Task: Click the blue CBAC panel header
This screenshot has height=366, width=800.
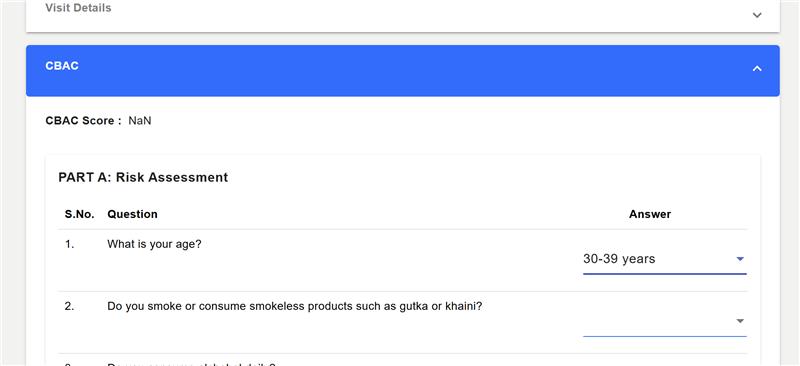Action: click(403, 70)
